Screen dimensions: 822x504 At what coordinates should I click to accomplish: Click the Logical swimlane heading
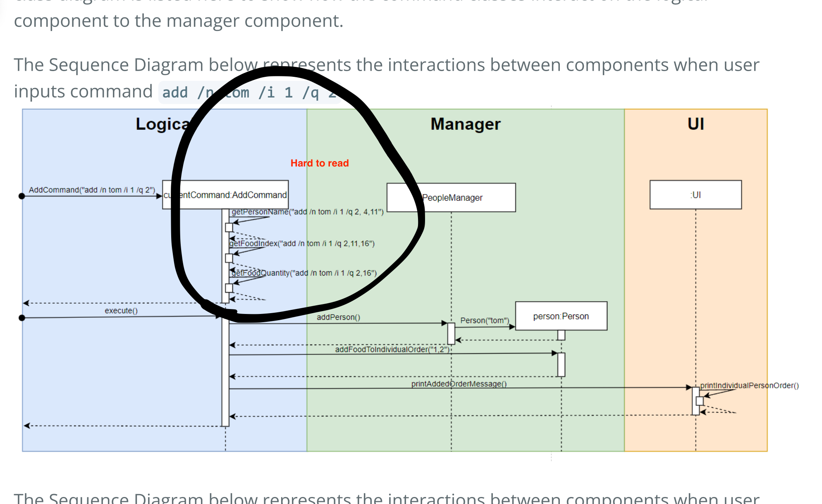162,124
